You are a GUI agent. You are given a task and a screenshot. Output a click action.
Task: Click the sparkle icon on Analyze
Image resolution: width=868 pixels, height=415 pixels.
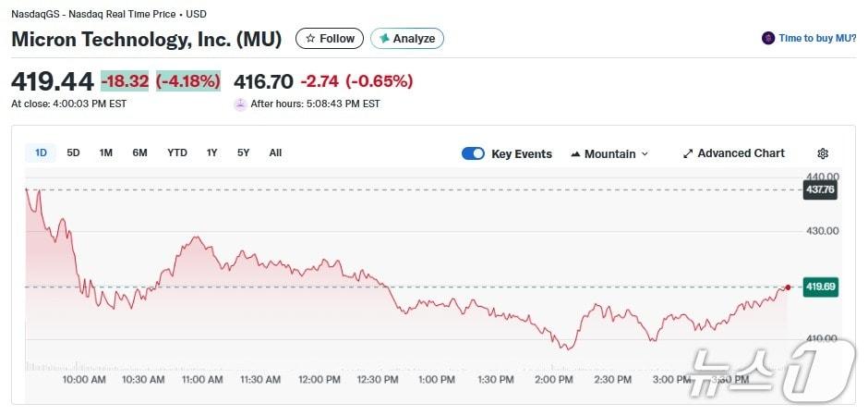(384, 39)
